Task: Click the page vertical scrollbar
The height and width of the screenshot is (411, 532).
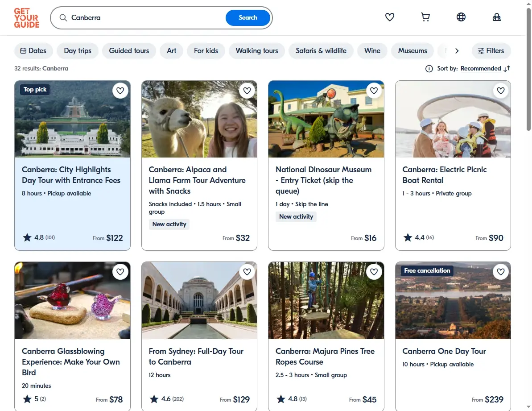Action: (x=528, y=70)
